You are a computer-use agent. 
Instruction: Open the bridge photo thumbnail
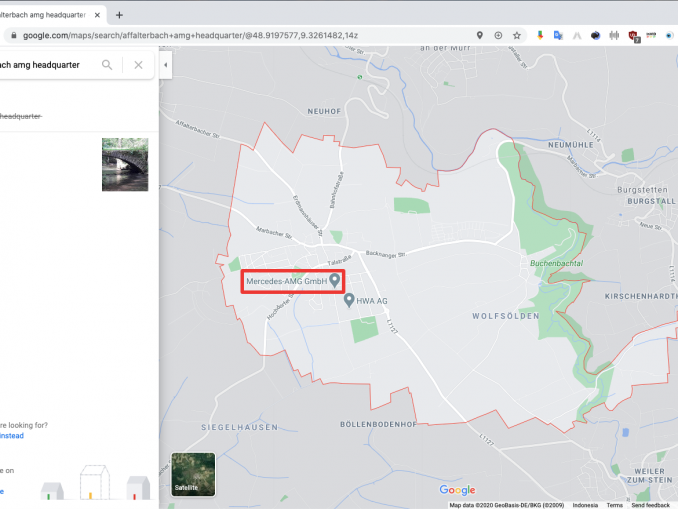[125, 165]
